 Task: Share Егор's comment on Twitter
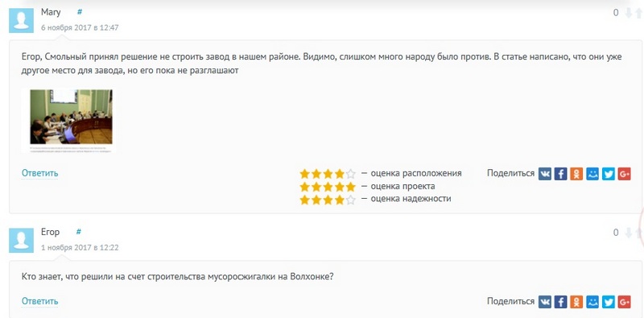point(609,302)
